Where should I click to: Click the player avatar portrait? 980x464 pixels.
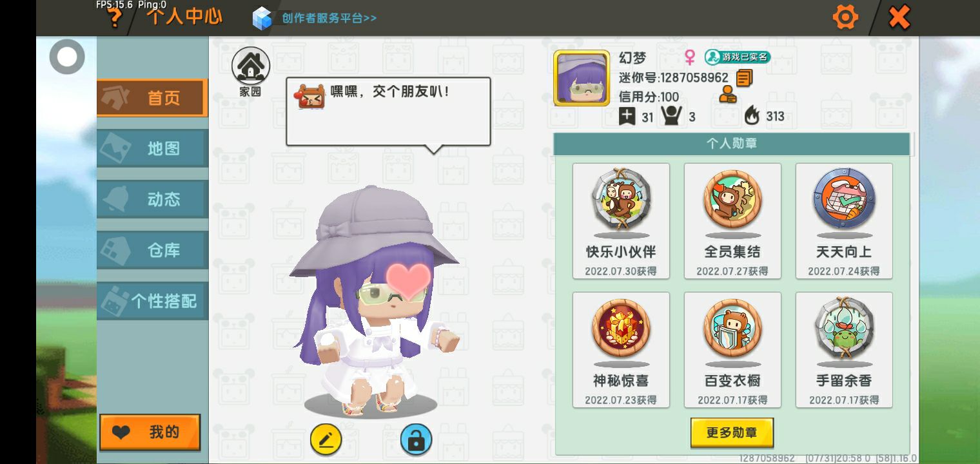coord(582,78)
